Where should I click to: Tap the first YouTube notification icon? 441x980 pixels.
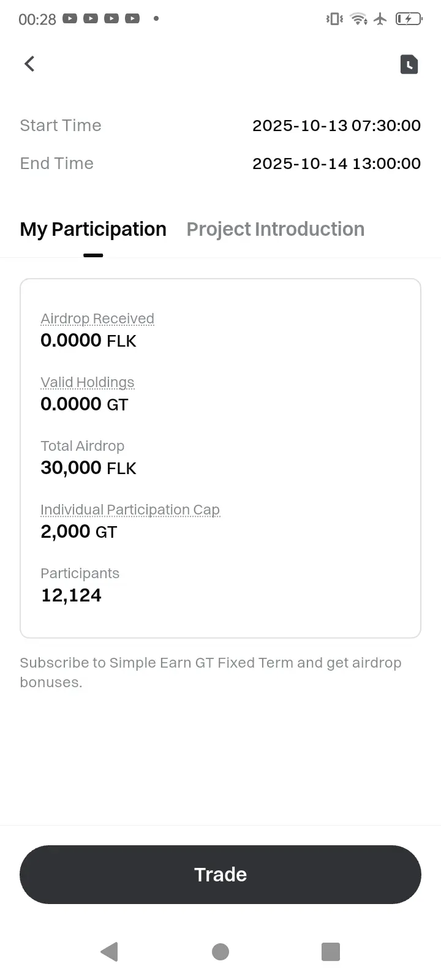click(70, 19)
